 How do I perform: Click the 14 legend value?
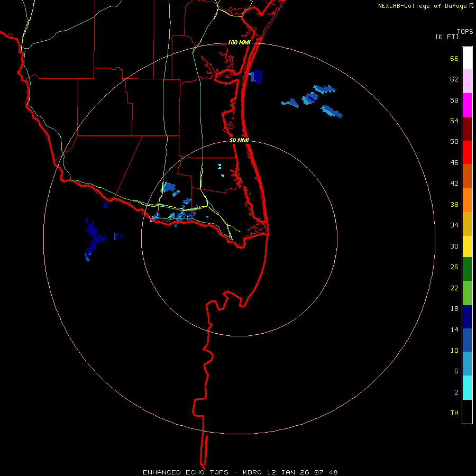point(454,329)
